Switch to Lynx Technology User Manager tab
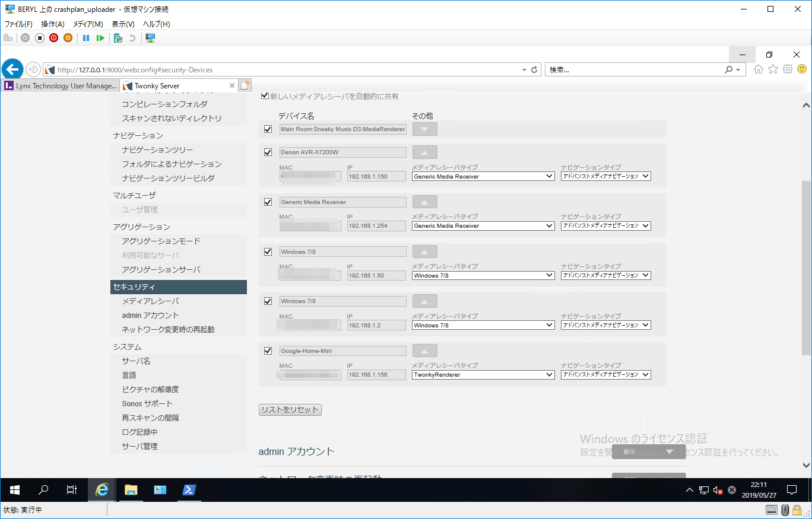 (60, 86)
